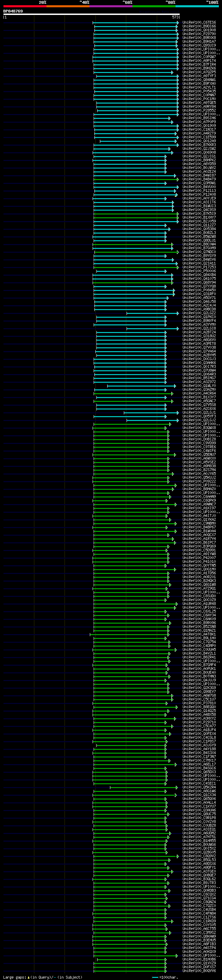This screenshot has width=222, height=980.
Task: Select hit label UniRef100_A7QZP5
Action: pos(199,72)
